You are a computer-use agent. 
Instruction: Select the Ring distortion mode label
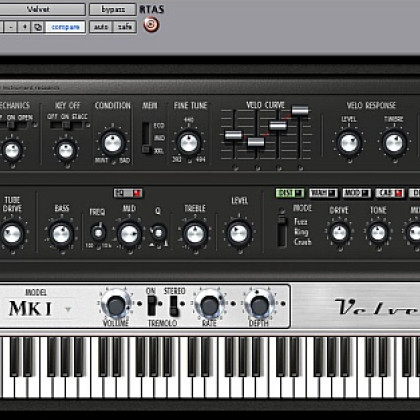(x=301, y=232)
